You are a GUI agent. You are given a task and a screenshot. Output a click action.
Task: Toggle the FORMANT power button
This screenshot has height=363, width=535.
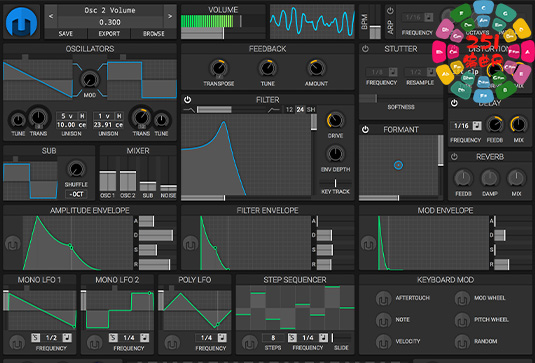pyautogui.click(x=365, y=130)
